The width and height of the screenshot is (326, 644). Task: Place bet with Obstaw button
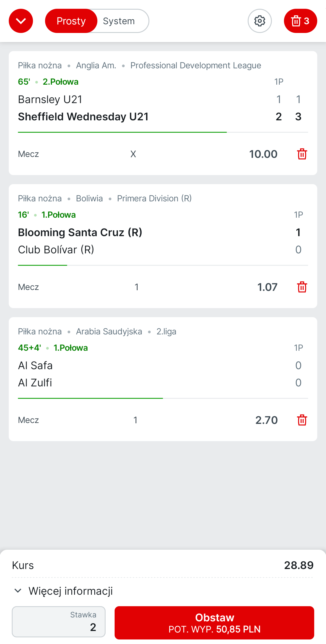coord(214,623)
